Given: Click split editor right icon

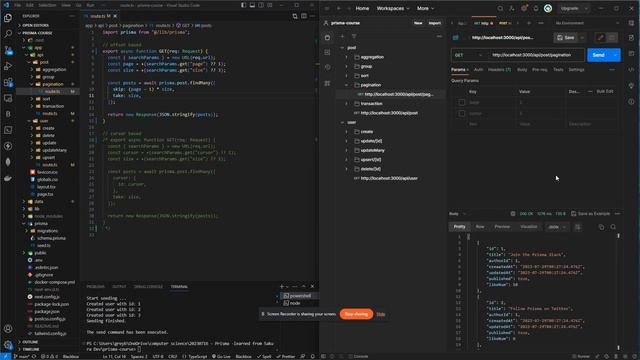Looking at the screenshot, I should coord(304,16).
